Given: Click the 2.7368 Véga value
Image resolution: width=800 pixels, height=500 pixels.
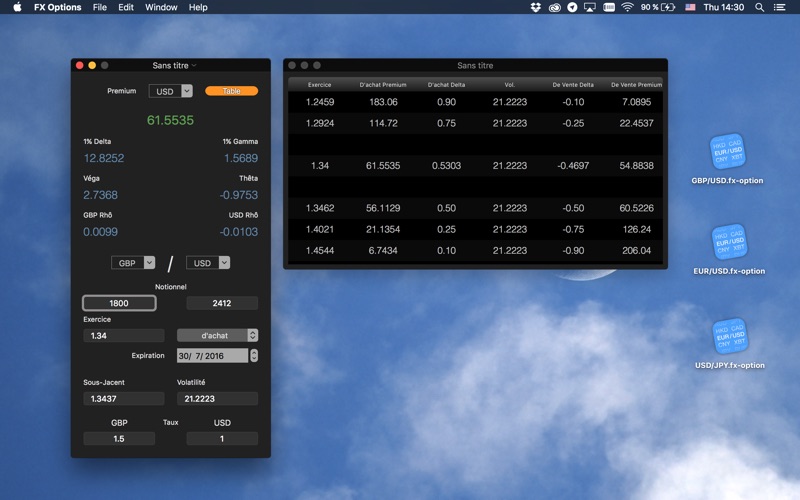Looking at the screenshot, I should [x=101, y=195].
